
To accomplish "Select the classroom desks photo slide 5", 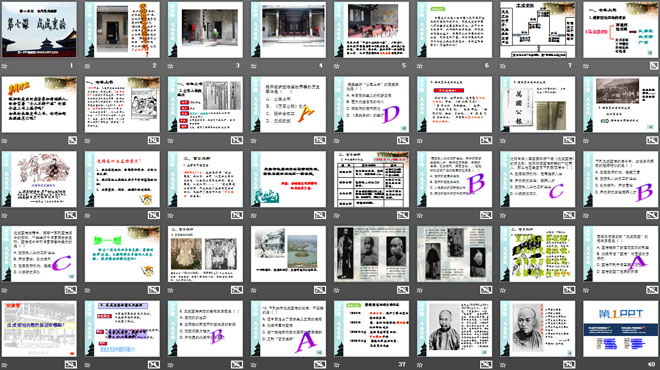I will [371, 30].
